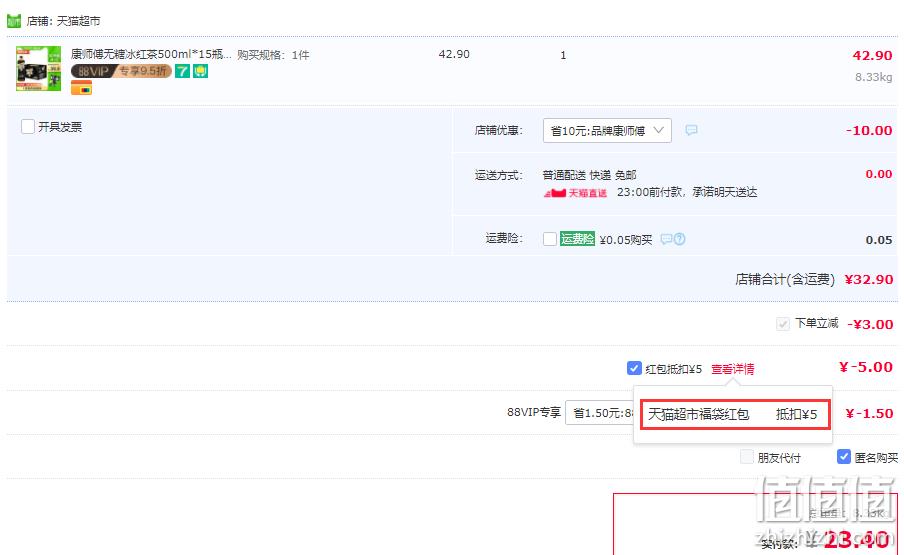This screenshot has width=904, height=555.
Task: Uncheck the 匿名购买 anonymous purchase checkbox
Action: pos(843,456)
